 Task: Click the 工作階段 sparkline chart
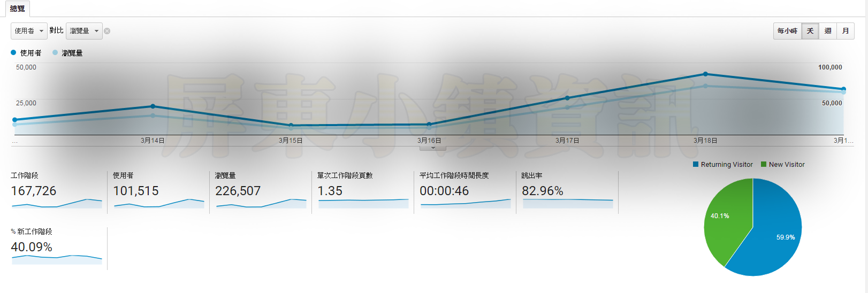[57, 204]
